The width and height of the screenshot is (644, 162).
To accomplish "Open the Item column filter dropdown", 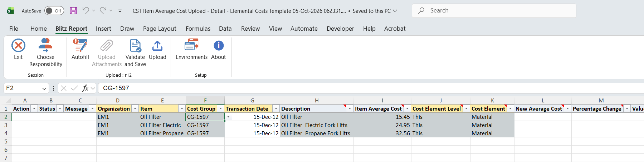I will point(182,108).
